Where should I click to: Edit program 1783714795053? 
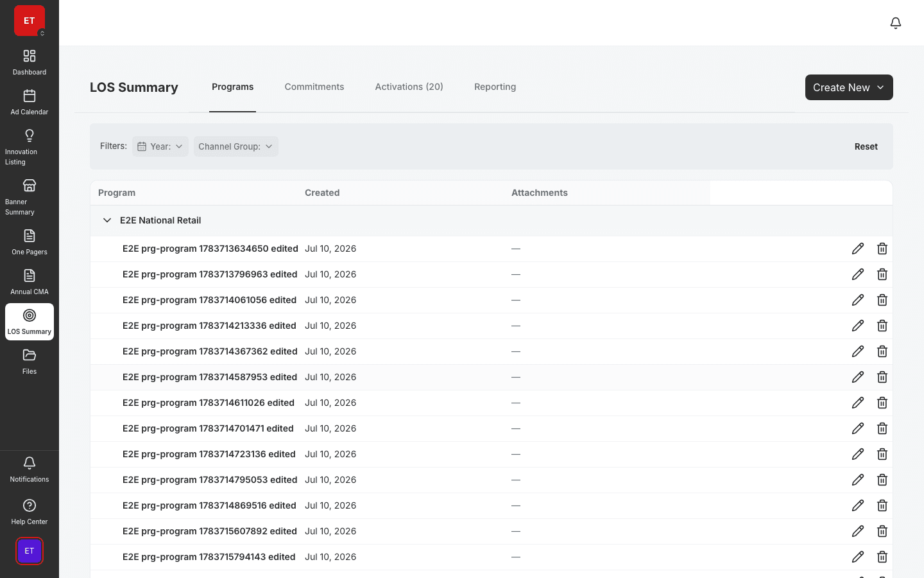[x=858, y=480]
